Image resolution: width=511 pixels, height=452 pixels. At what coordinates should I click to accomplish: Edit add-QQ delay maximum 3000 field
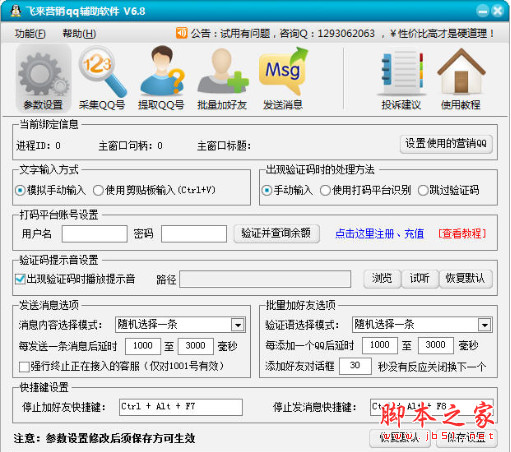tap(436, 345)
